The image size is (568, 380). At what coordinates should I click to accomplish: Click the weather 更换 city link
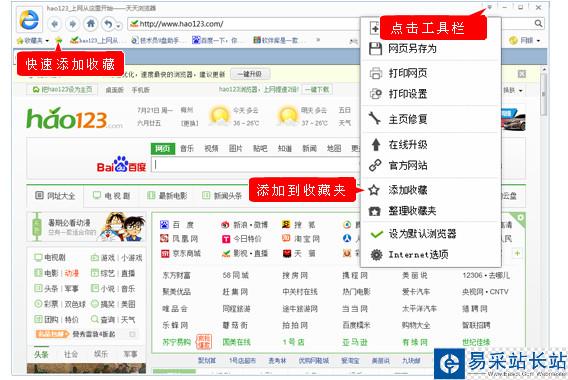coord(189,124)
